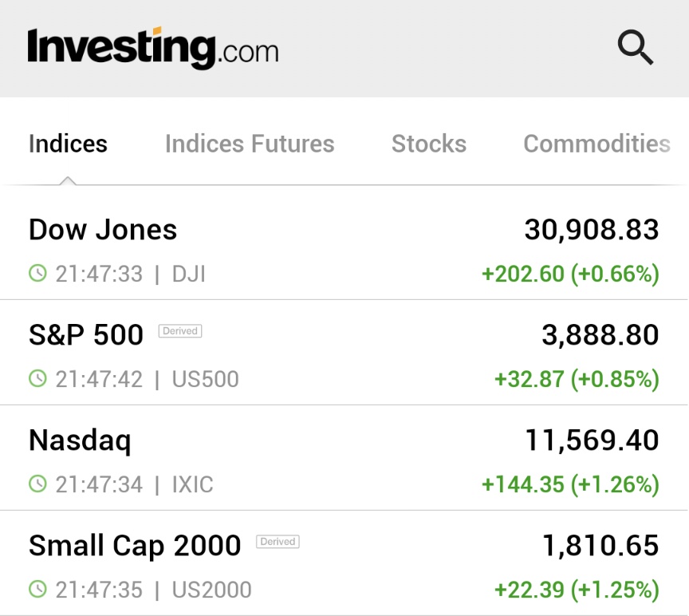Click the Derived badge next to Small Cap 2000
This screenshot has width=689, height=616.
tap(278, 542)
